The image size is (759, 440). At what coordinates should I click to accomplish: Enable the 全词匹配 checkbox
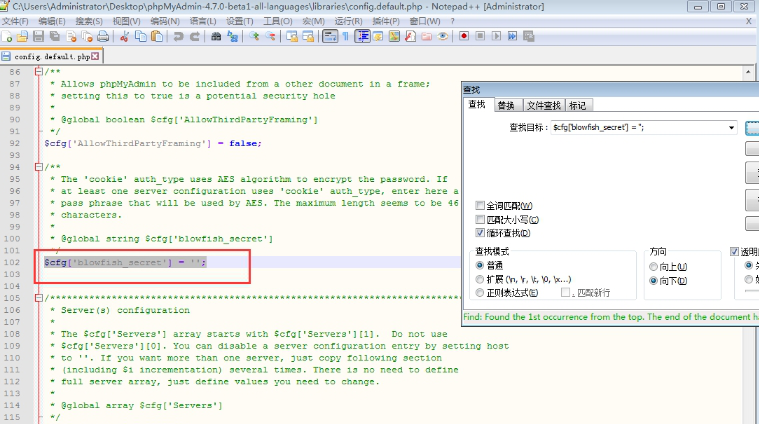[x=480, y=206]
